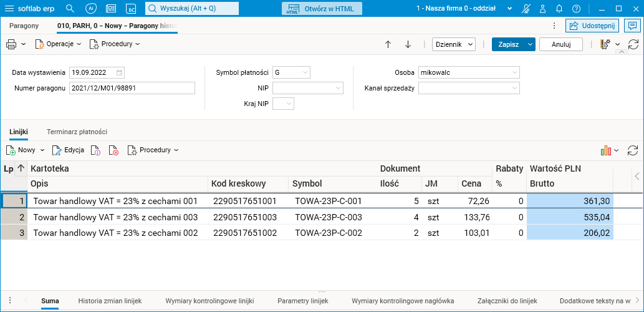
Task: Click the delete line icon
Action: [x=113, y=150]
